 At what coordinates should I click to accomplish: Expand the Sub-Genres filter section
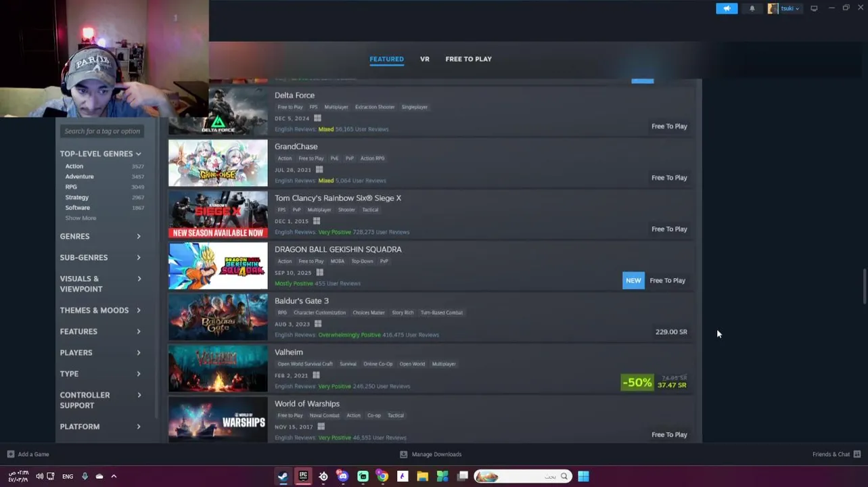100,258
